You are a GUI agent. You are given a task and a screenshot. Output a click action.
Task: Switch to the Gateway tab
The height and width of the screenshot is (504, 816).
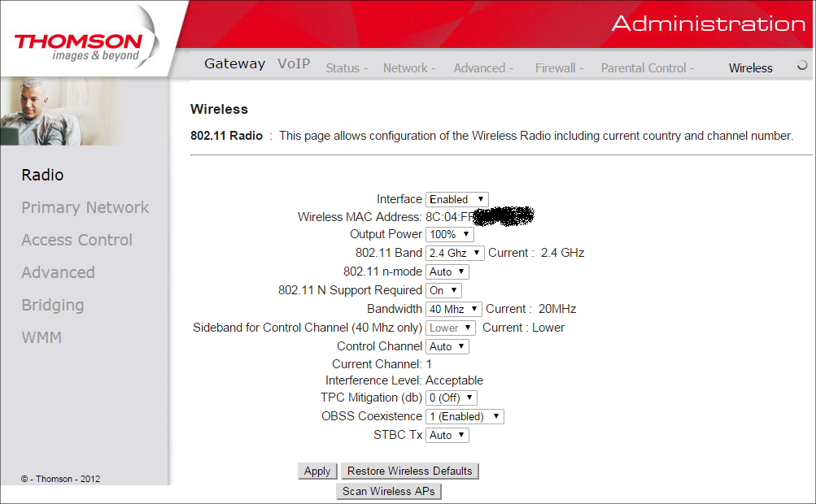tap(234, 63)
